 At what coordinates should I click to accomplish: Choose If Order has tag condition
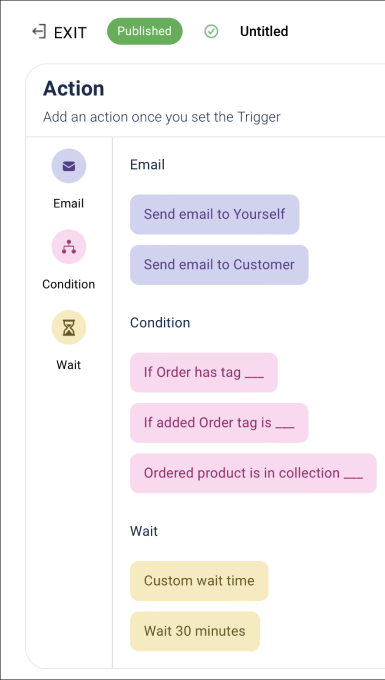[x=204, y=373]
